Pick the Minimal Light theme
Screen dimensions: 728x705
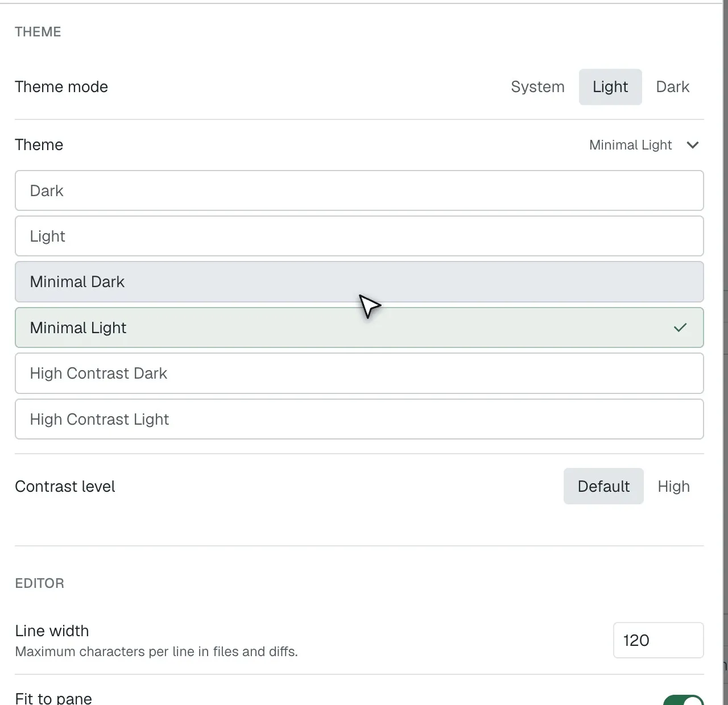[359, 327]
